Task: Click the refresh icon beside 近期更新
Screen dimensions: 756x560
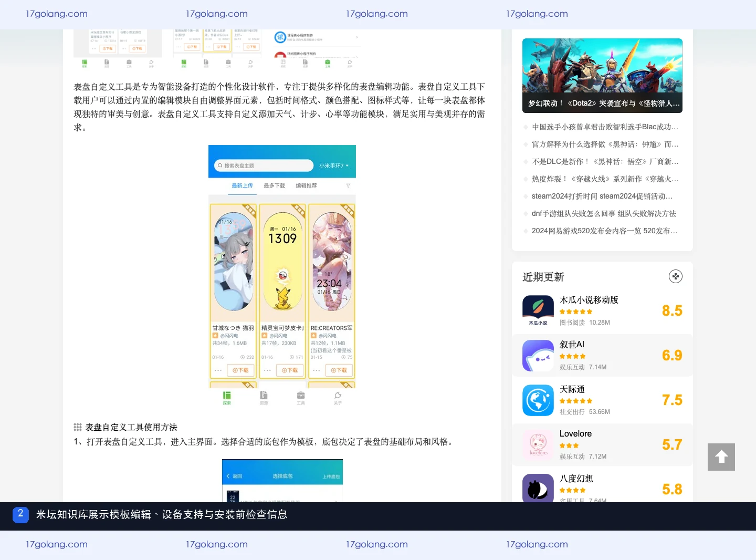Action: (x=676, y=276)
